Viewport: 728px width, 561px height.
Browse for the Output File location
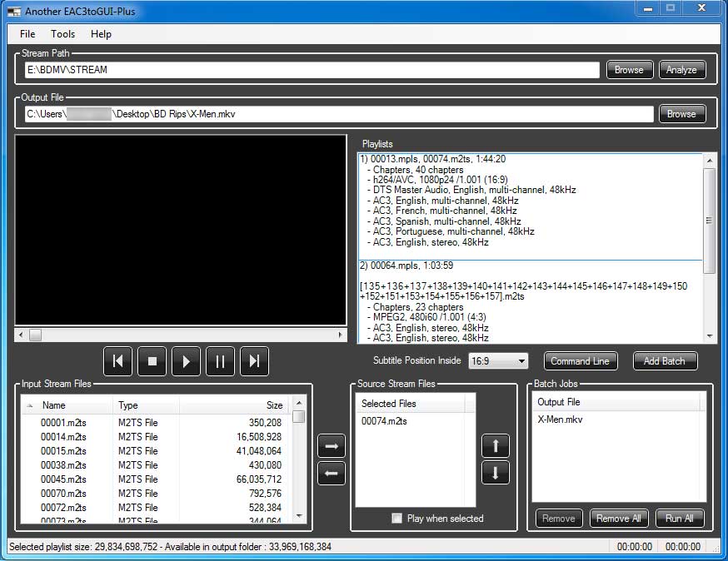[x=682, y=114]
